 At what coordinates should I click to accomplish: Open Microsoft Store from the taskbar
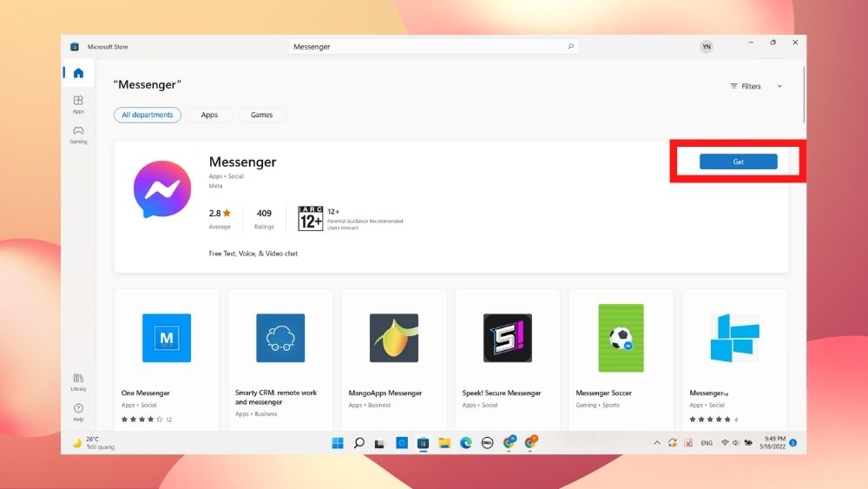click(423, 442)
